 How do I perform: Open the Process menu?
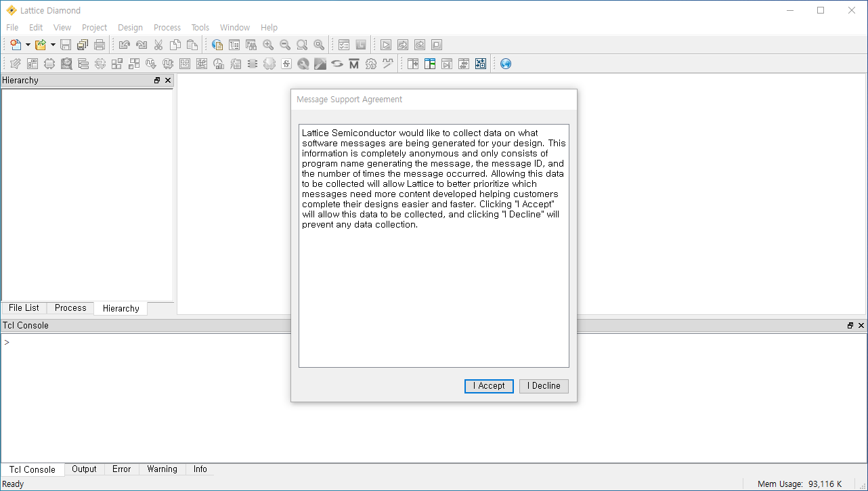tap(167, 27)
